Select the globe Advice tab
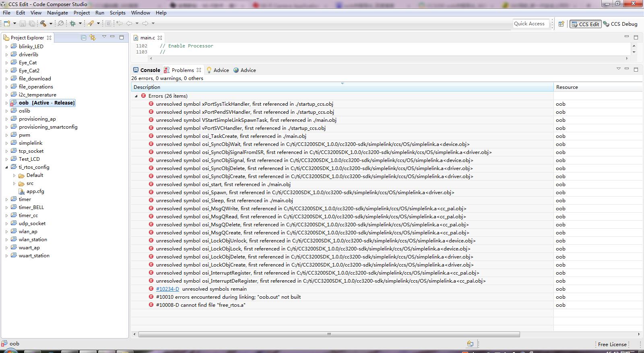644x353 pixels. click(x=244, y=70)
